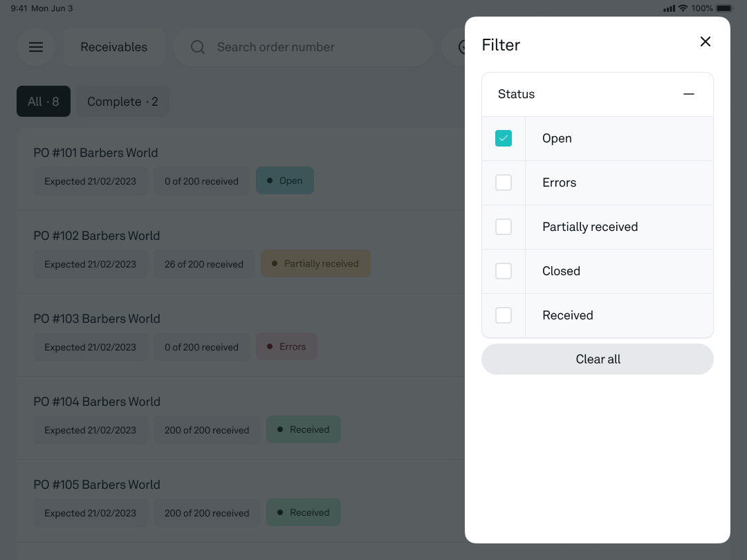This screenshot has width=747, height=560.
Task: Check the Partially received checkbox
Action: pyautogui.click(x=503, y=227)
